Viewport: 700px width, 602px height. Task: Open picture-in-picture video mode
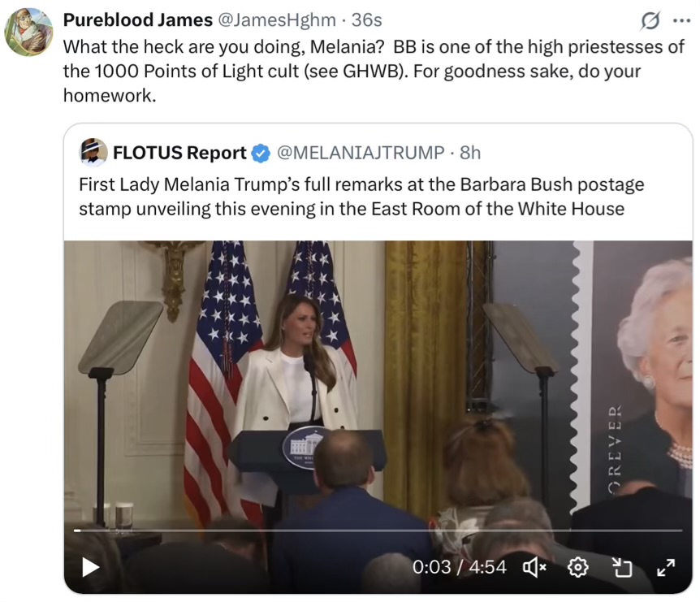[622, 568]
